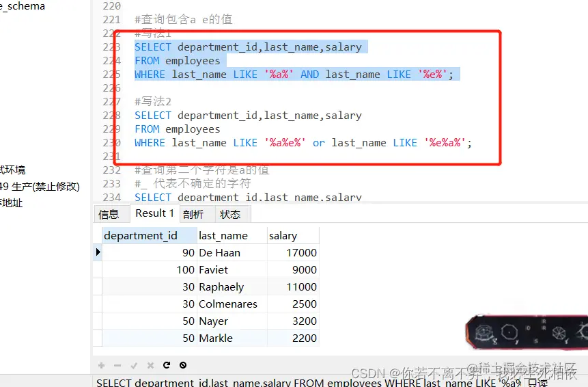The height and width of the screenshot is (387, 588).
Task: Click the delete record minus icon
Action: (x=117, y=365)
